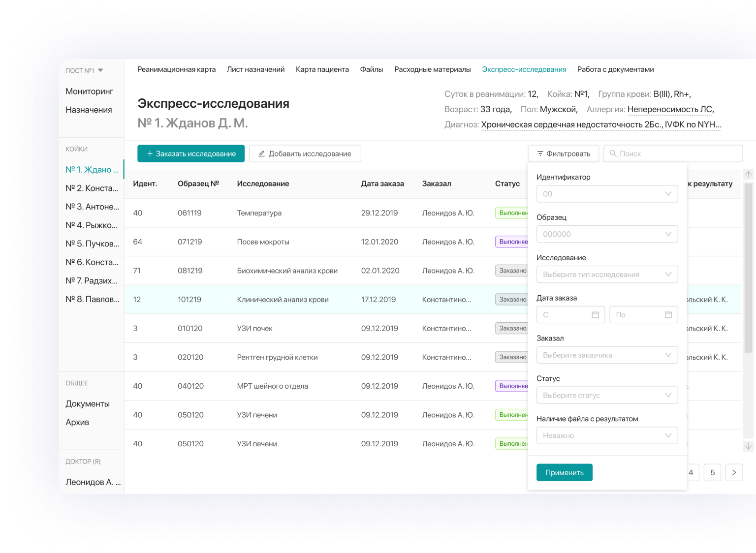The image size is (756, 553).
Task: Click the scroll-up arrow icon above the table
Action: 748,174
